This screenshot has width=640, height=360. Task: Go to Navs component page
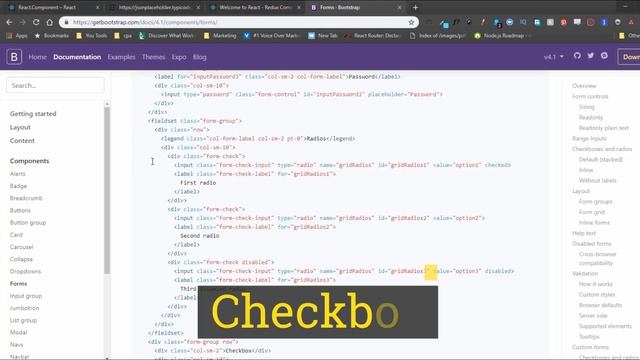coord(17,345)
